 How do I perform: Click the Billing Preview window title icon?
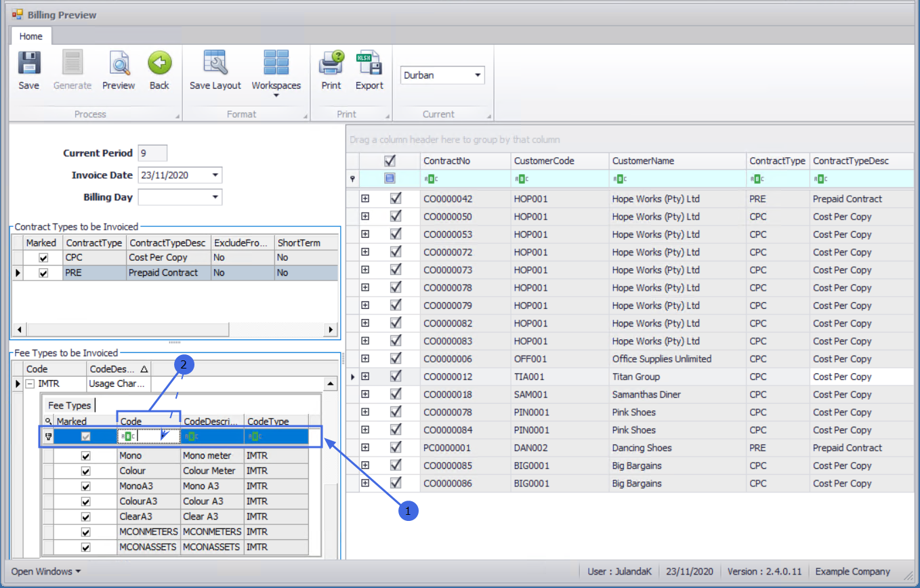click(17, 14)
